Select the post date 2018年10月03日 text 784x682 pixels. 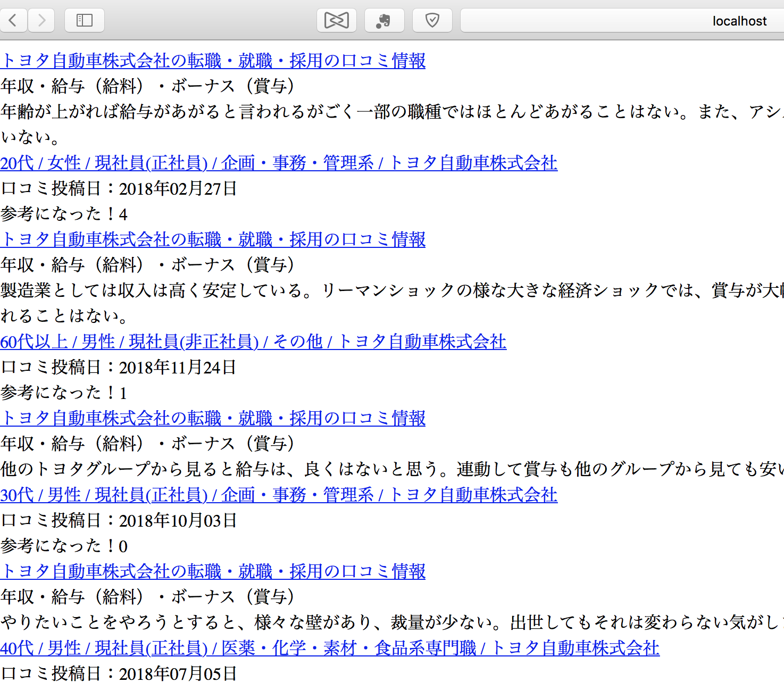click(x=178, y=521)
